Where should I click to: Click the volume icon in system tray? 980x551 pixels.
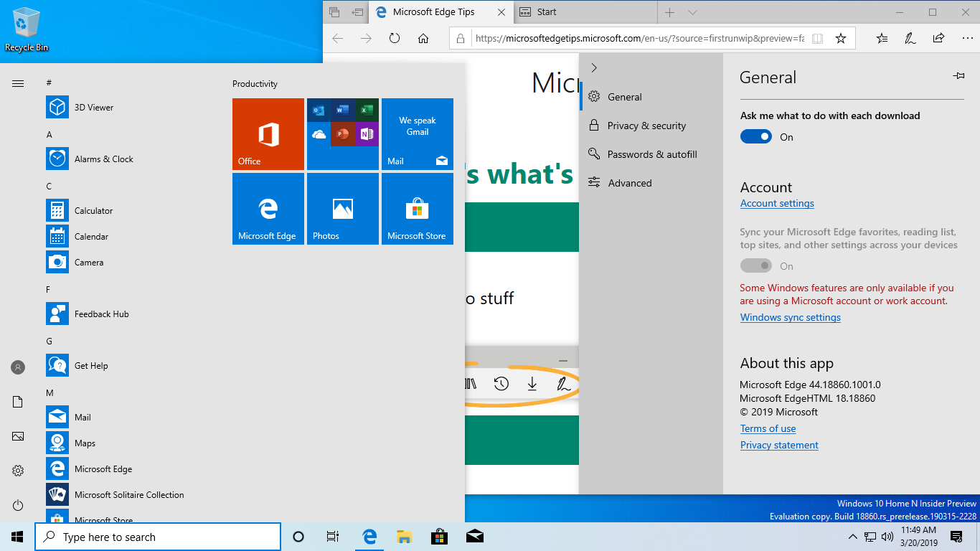click(887, 537)
